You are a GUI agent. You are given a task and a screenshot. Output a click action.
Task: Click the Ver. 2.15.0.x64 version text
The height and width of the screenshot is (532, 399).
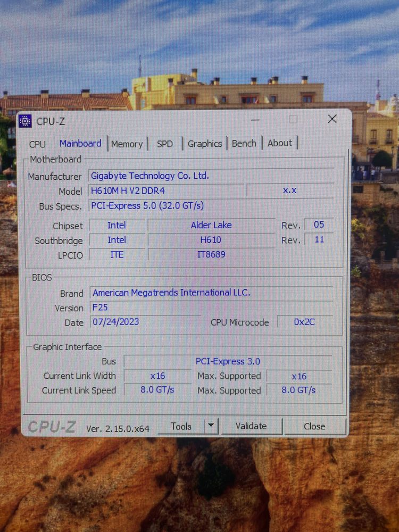click(x=118, y=429)
